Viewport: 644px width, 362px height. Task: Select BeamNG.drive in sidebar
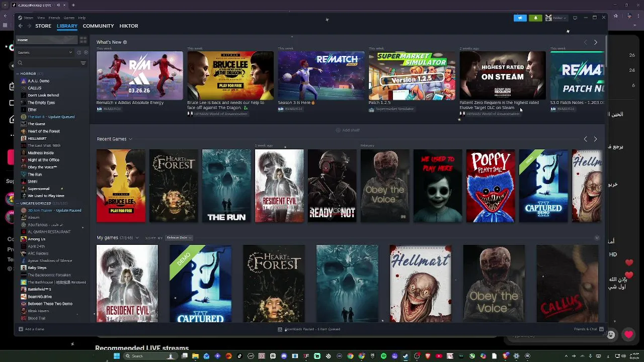[40, 297]
